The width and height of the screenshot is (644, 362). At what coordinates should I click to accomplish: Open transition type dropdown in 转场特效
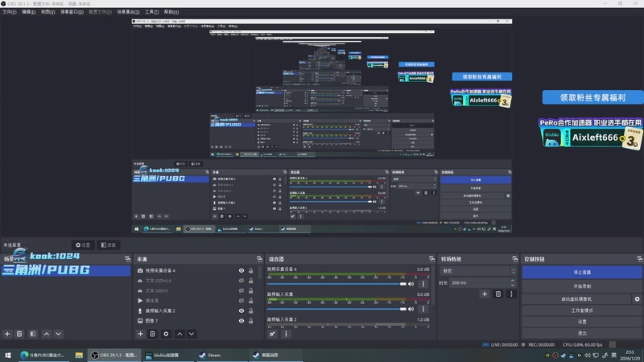[478, 271]
